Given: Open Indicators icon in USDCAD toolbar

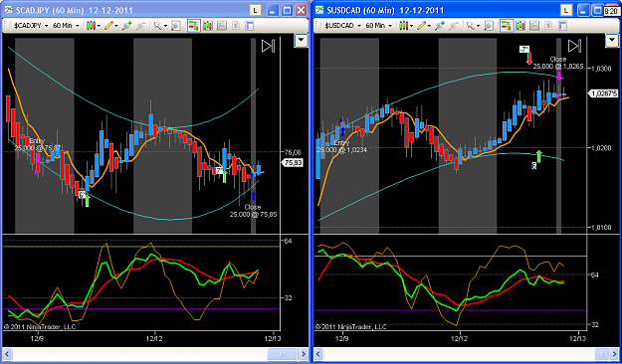Looking at the screenshot, I should click(534, 26).
